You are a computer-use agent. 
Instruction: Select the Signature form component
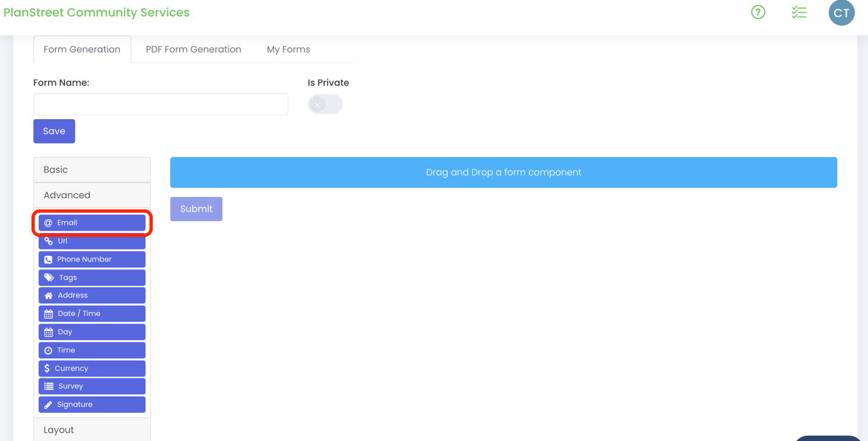pos(92,405)
